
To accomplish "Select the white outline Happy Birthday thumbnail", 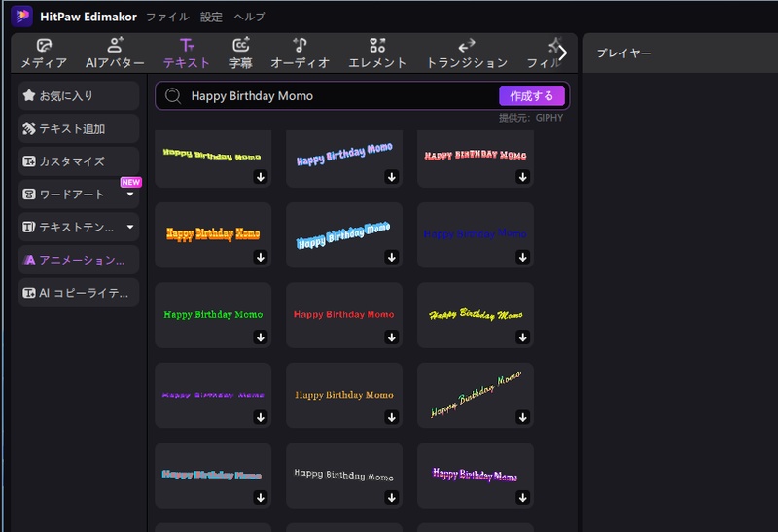I will 344,475.
